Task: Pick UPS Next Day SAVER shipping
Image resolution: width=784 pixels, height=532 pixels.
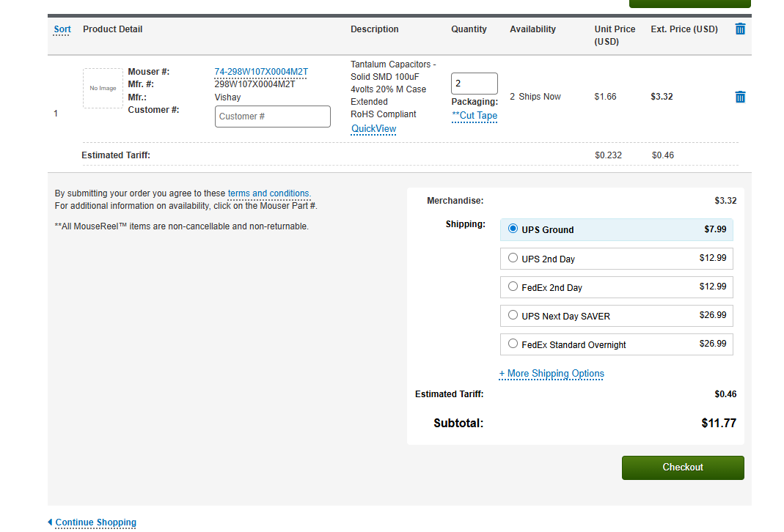Action: pyautogui.click(x=513, y=315)
